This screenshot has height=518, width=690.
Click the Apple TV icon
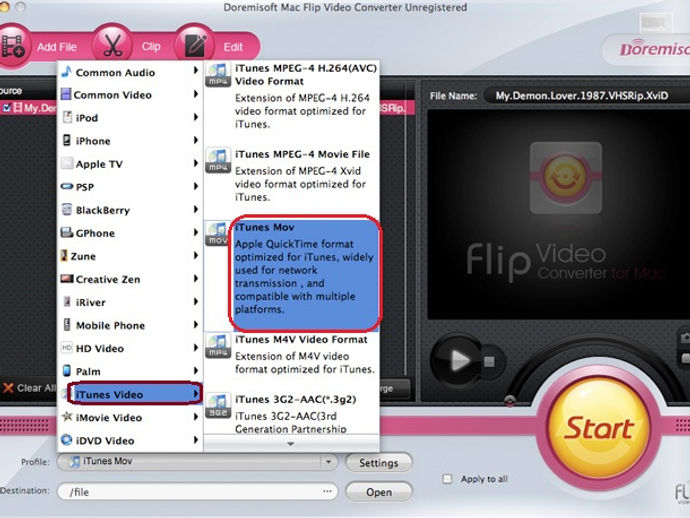coord(67,163)
